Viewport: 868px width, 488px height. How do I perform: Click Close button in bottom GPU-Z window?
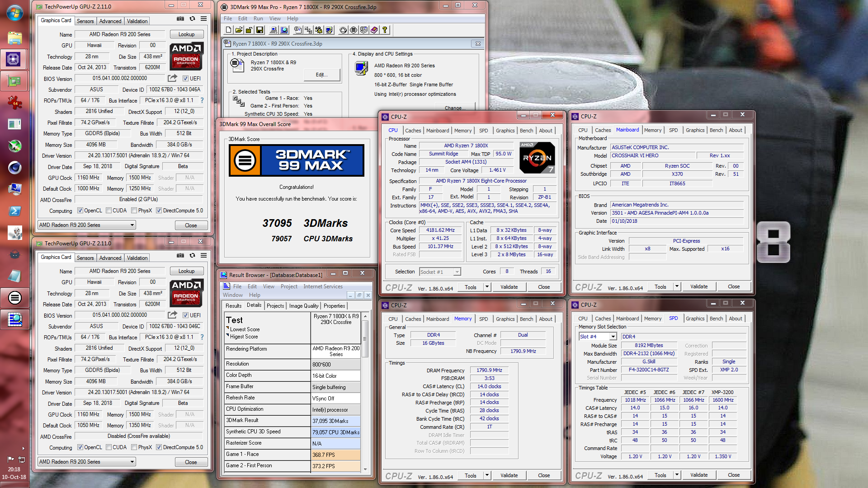click(191, 462)
